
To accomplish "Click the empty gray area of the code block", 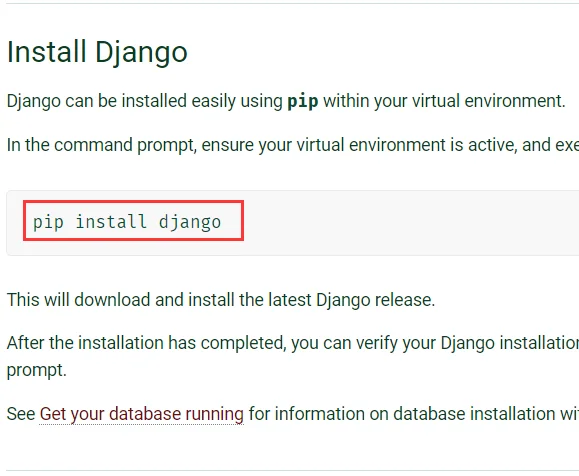I will tap(406, 223).
